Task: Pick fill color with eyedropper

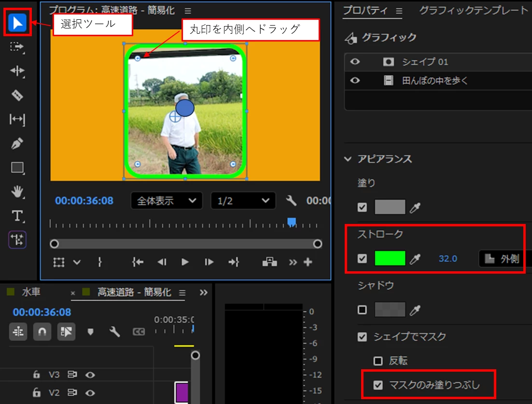Action: pos(415,207)
